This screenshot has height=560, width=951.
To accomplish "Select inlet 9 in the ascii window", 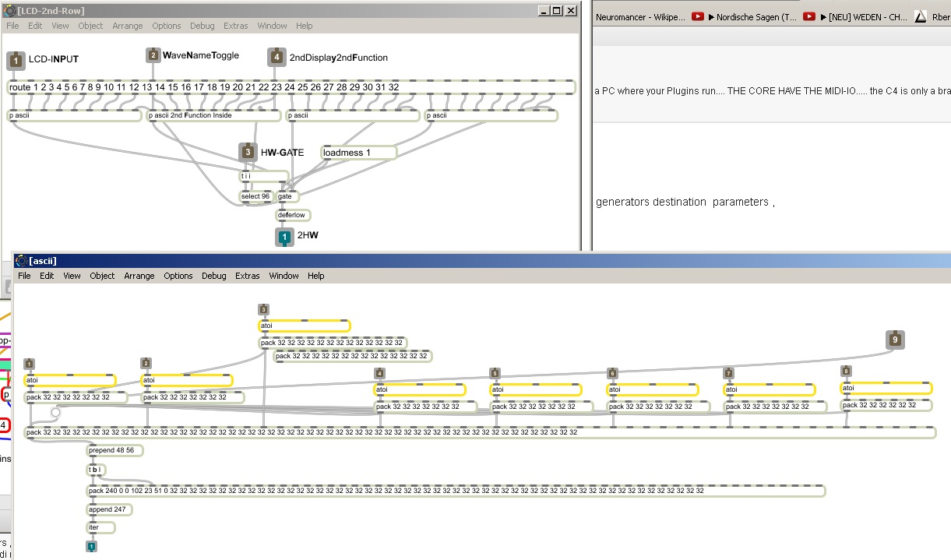I will point(895,340).
